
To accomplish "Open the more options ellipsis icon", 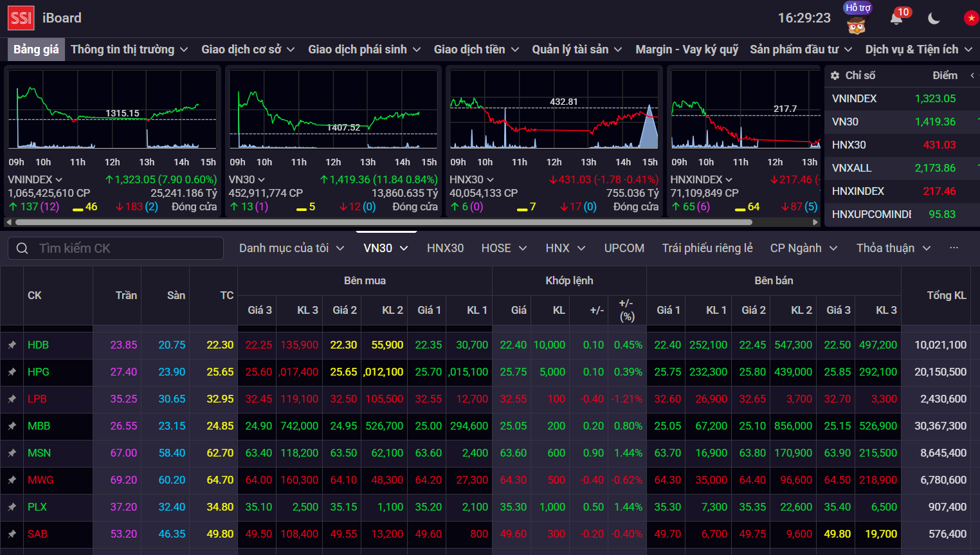I will [954, 248].
